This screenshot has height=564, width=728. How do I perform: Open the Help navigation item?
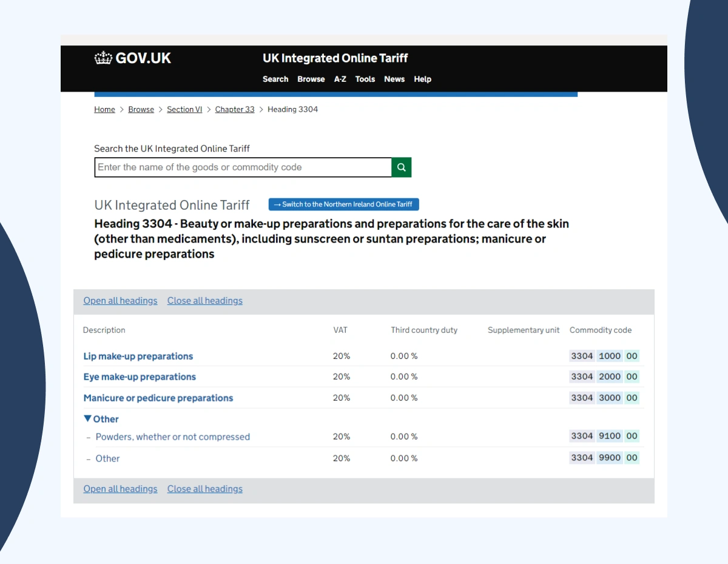click(423, 79)
